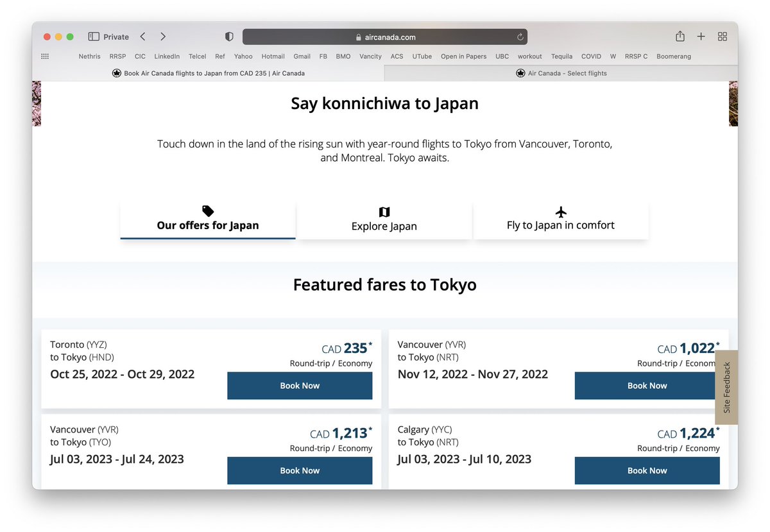Open the favorites grid dots icon
This screenshot has width=770, height=532.
(x=45, y=56)
